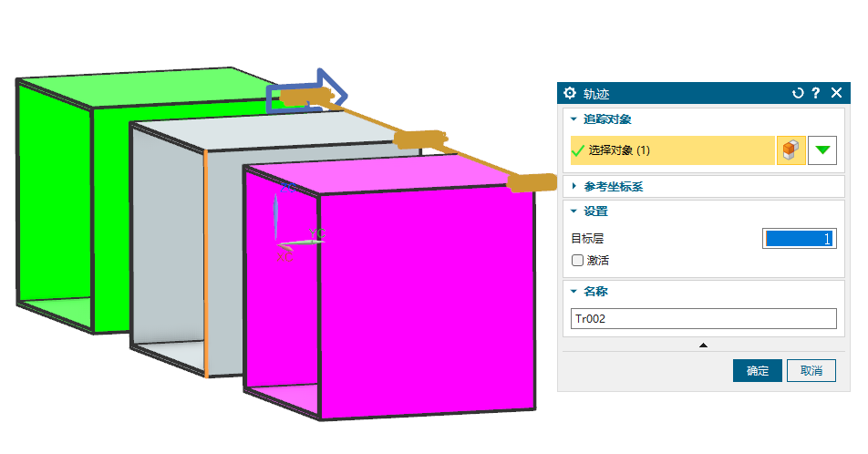The height and width of the screenshot is (454, 868).
Task: Close the 轨迹 dialog
Action: click(x=836, y=93)
